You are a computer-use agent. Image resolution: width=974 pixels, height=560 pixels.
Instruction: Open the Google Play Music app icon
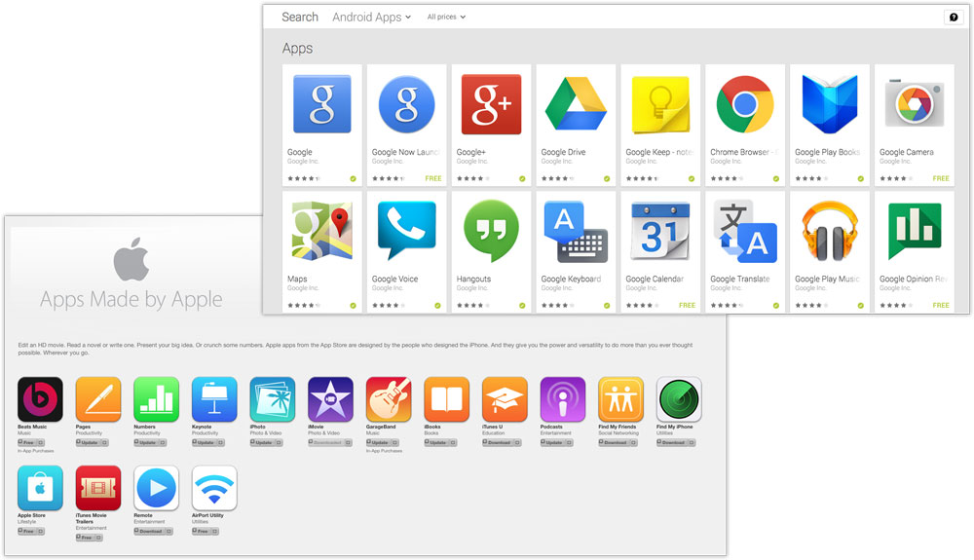pyautogui.click(x=830, y=231)
